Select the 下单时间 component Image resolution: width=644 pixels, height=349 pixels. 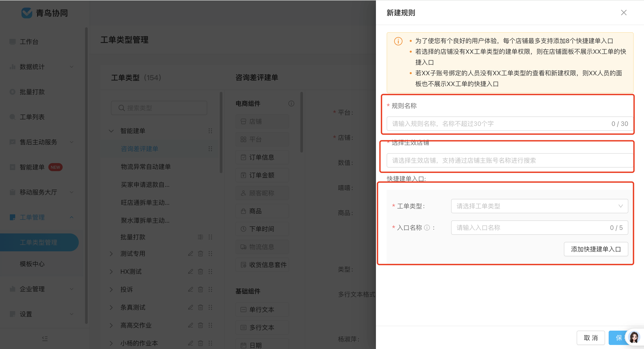coord(262,229)
